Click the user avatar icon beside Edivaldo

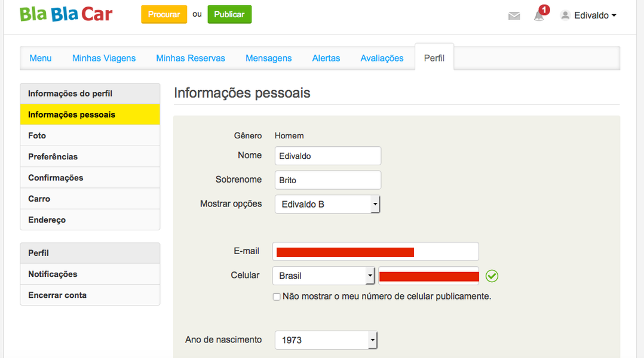(x=565, y=16)
